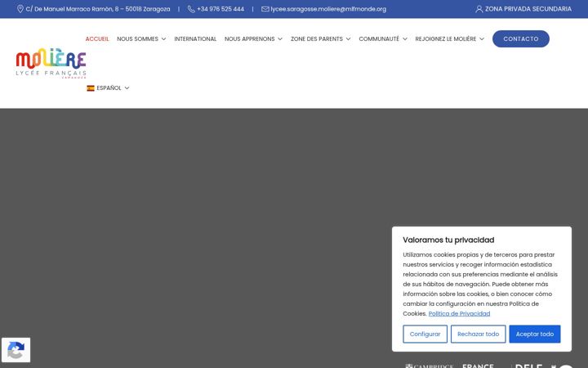Image resolution: width=588 pixels, height=368 pixels.
Task: Open the Zone des Parents menu
Action: point(317,38)
